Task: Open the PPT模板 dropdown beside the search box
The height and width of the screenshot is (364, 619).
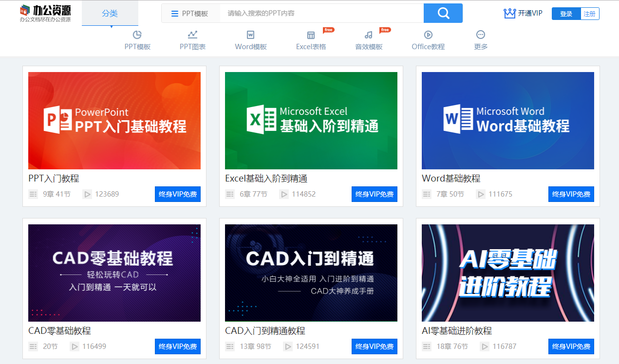Action: (190, 13)
